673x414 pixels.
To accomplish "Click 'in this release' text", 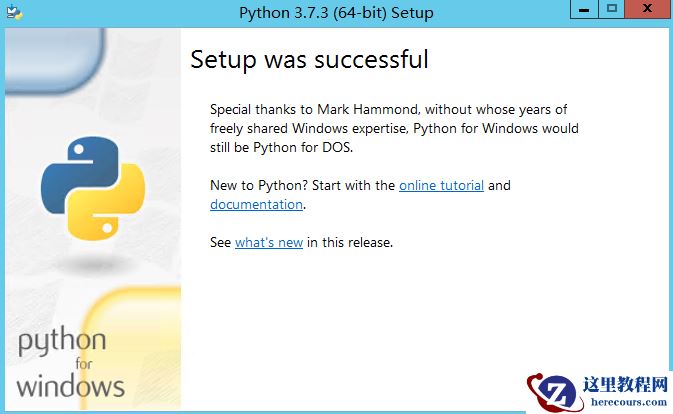I will coord(350,242).
